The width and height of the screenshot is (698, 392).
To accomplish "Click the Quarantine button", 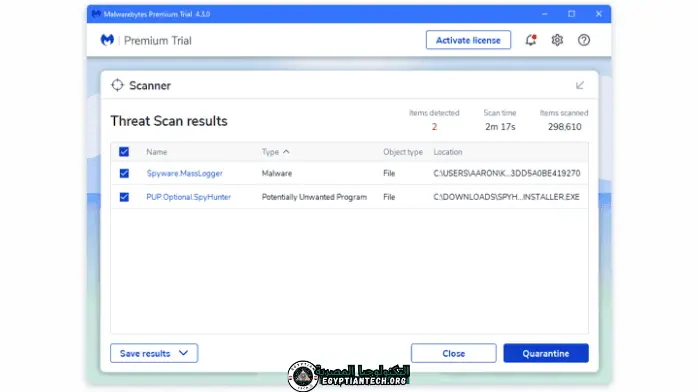I will 546,353.
